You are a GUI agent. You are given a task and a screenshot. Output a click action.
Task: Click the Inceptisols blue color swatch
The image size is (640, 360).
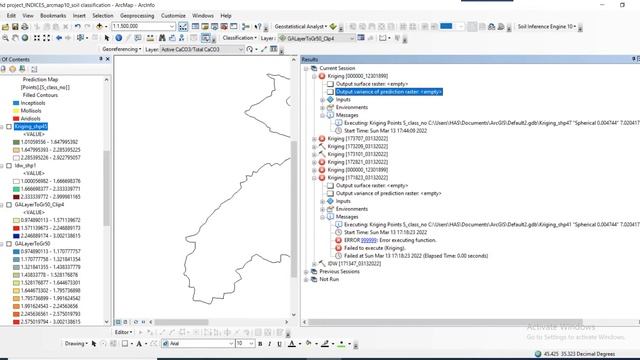(x=16, y=103)
